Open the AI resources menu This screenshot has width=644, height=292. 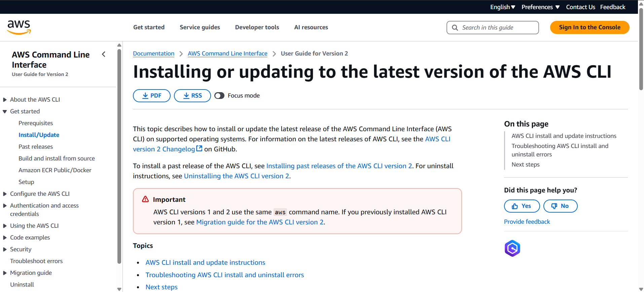[x=311, y=27]
